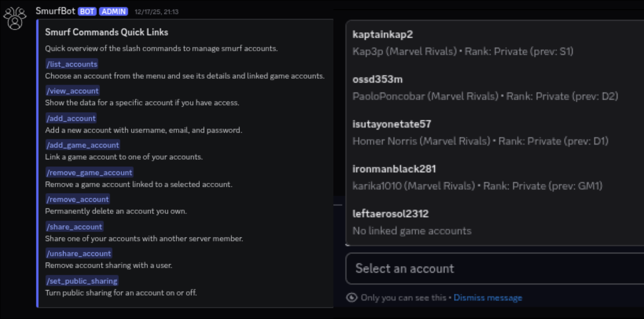Select the kaptainkap2 account entry
The height and width of the screenshot is (319, 644).
click(x=382, y=35)
